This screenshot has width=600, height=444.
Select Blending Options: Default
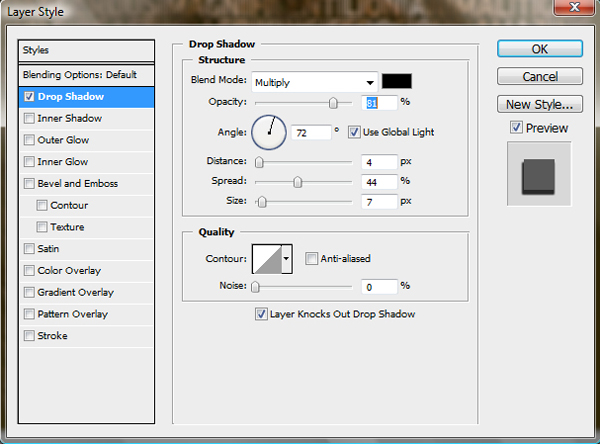(x=86, y=75)
